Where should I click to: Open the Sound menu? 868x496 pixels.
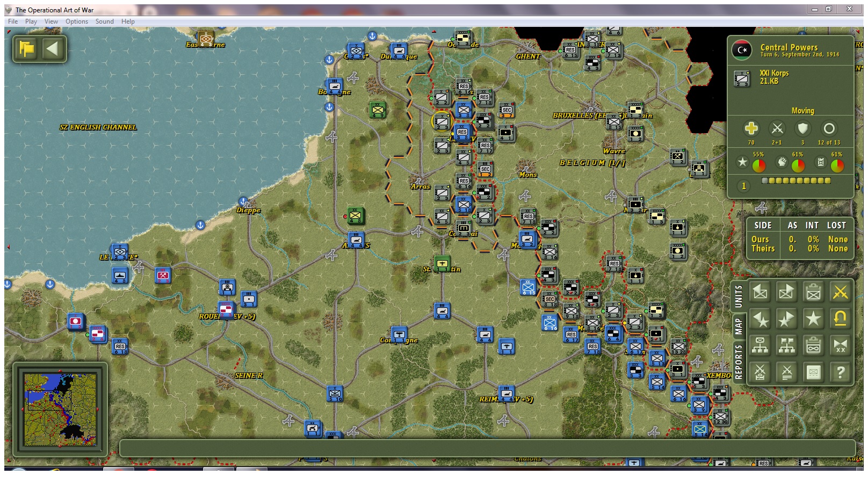(105, 21)
